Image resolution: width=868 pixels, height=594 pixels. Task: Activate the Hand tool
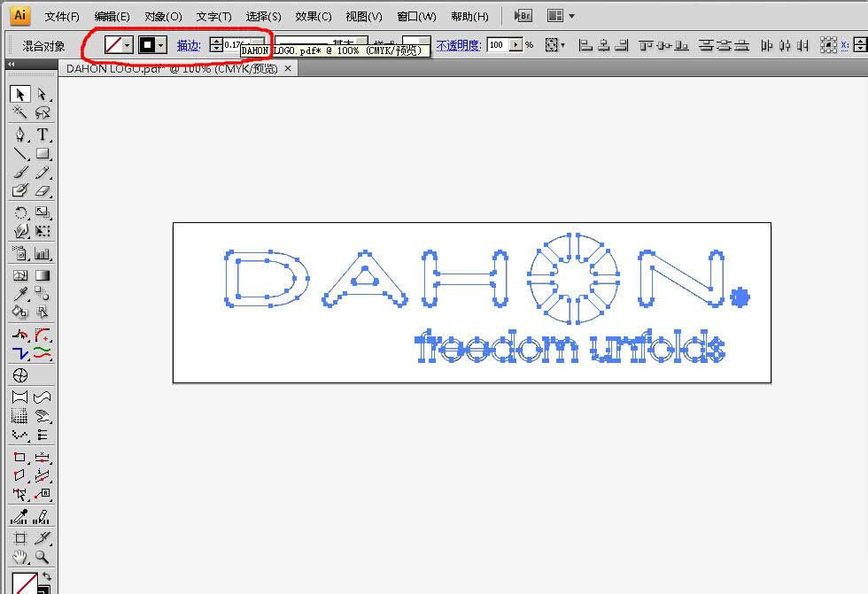(19, 557)
